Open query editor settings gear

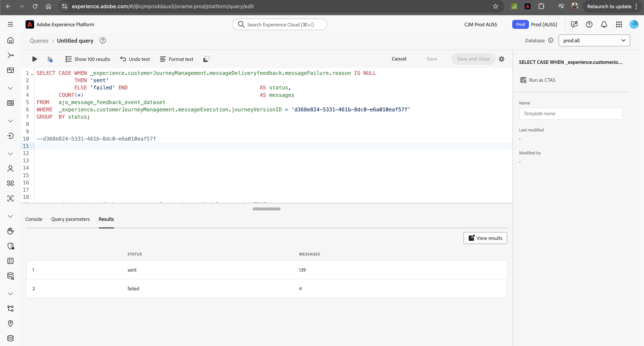click(x=502, y=59)
